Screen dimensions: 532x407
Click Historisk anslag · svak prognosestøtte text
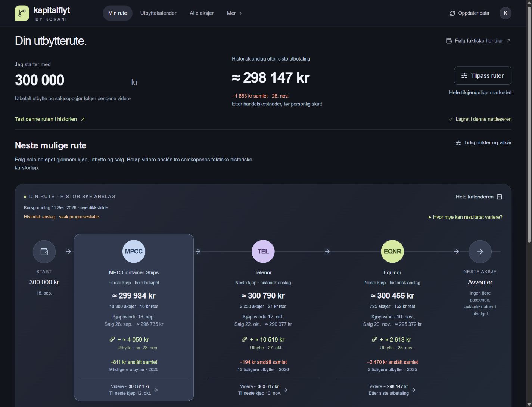pos(61,217)
